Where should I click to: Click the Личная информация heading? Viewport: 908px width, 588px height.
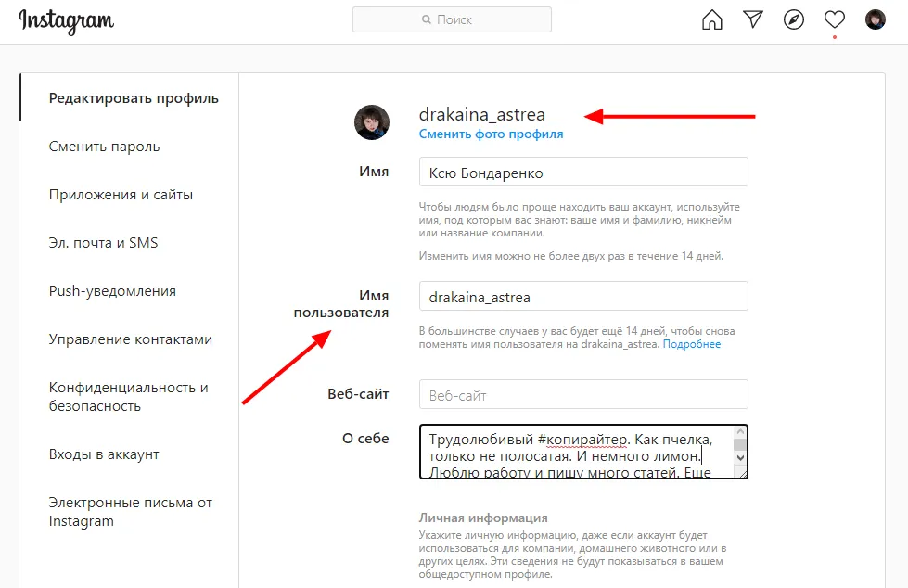[x=483, y=518]
